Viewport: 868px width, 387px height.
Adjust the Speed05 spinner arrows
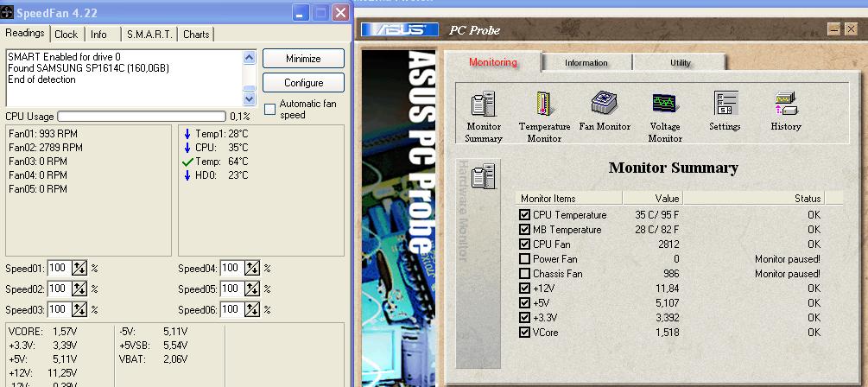[x=252, y=289]
